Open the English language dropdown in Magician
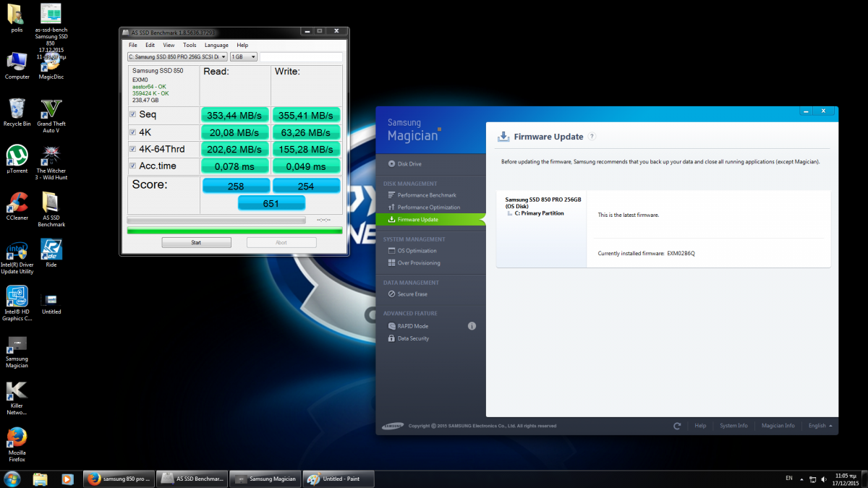The height and width of the screenshot is (488, 868). tap(820, 426)
